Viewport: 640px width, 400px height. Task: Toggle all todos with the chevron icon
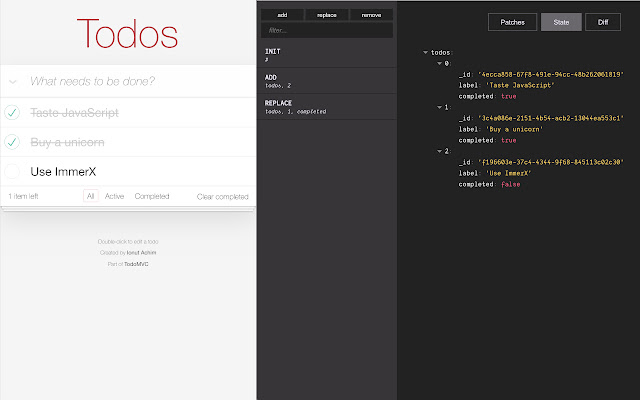tap(13, 82)
